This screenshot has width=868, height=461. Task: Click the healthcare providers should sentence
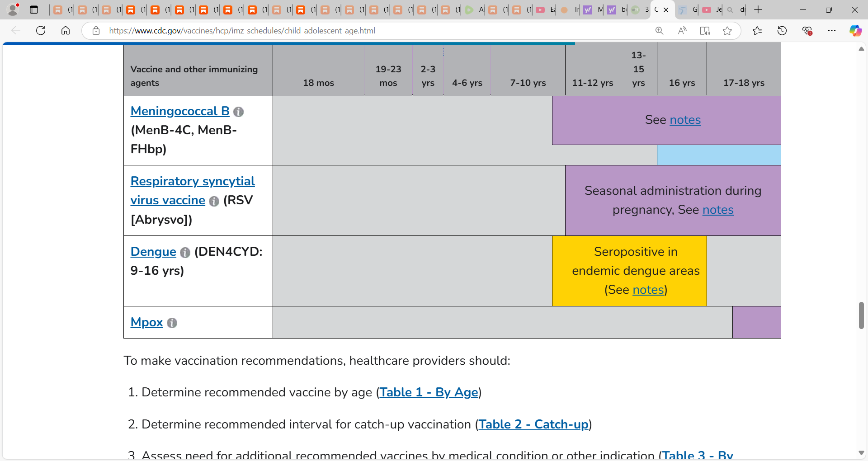tap(317, 361)
